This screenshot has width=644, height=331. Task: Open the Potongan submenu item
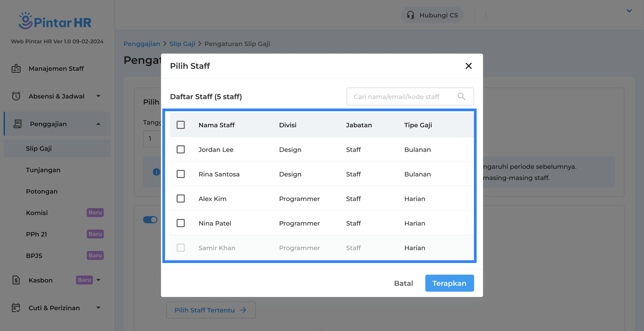(x=42, y=191)
